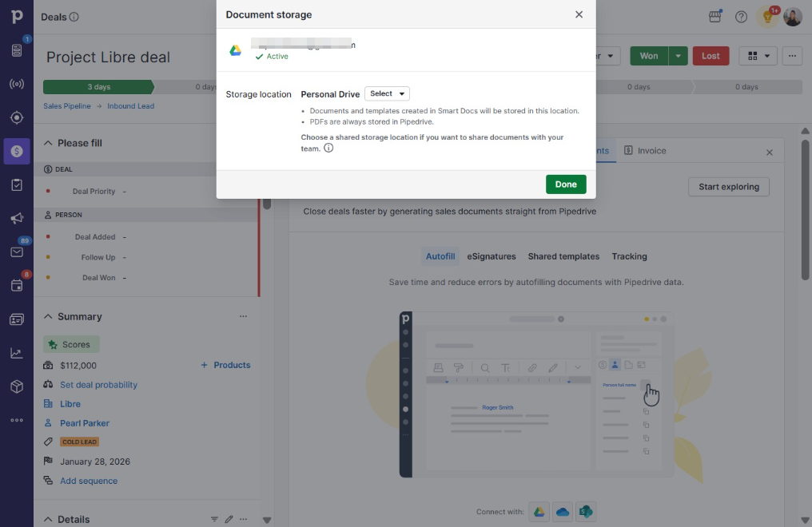Click Project Libre deal title

click(108, 57)
